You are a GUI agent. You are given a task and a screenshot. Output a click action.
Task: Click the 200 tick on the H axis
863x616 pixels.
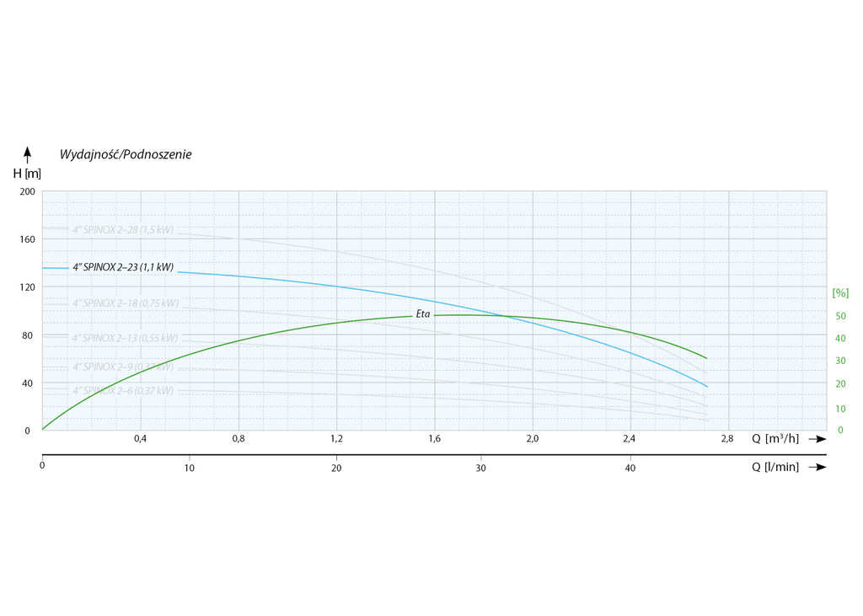(x=27, y=191)
